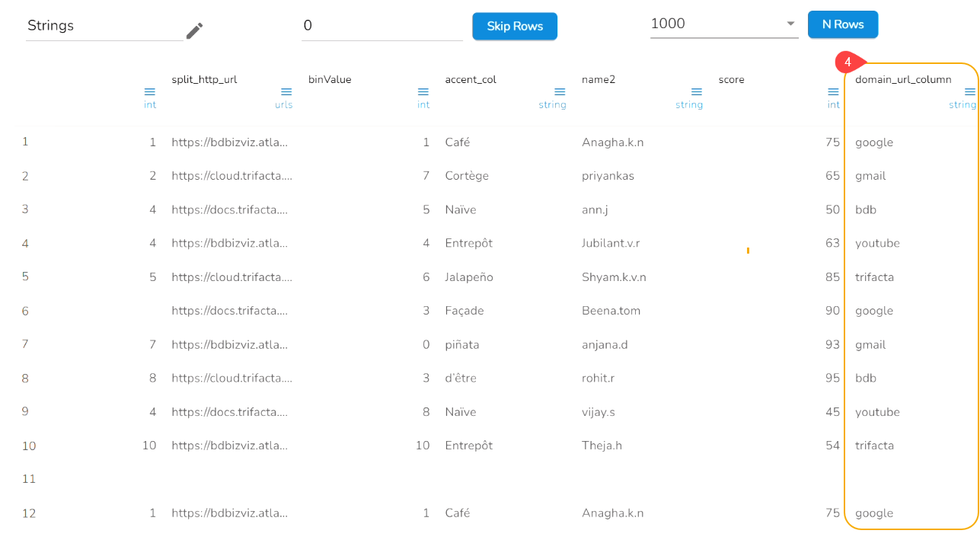Click the Jalapeño cell in accent_col
The image size is (980, 540).
tap(469, 277)
